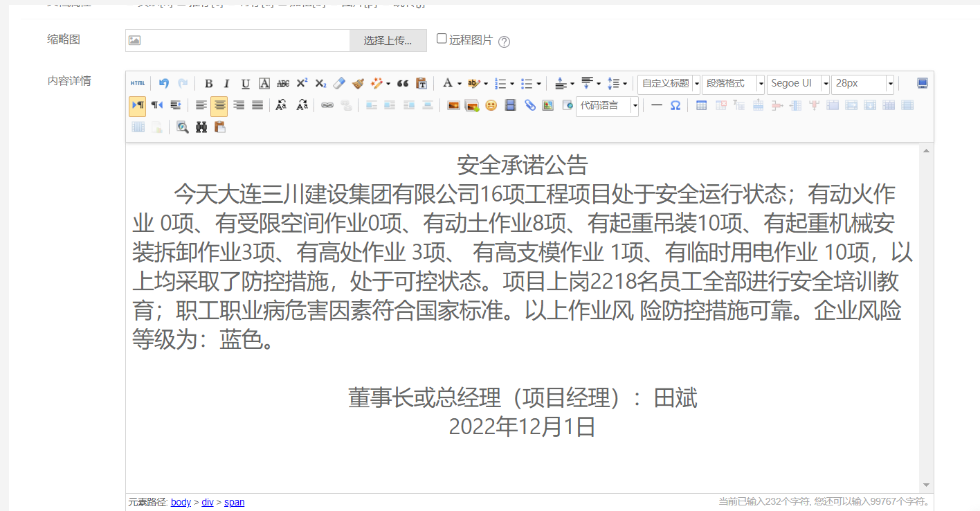Upload a single image
This screenshot has height=511, width=980.
point(454,105)
